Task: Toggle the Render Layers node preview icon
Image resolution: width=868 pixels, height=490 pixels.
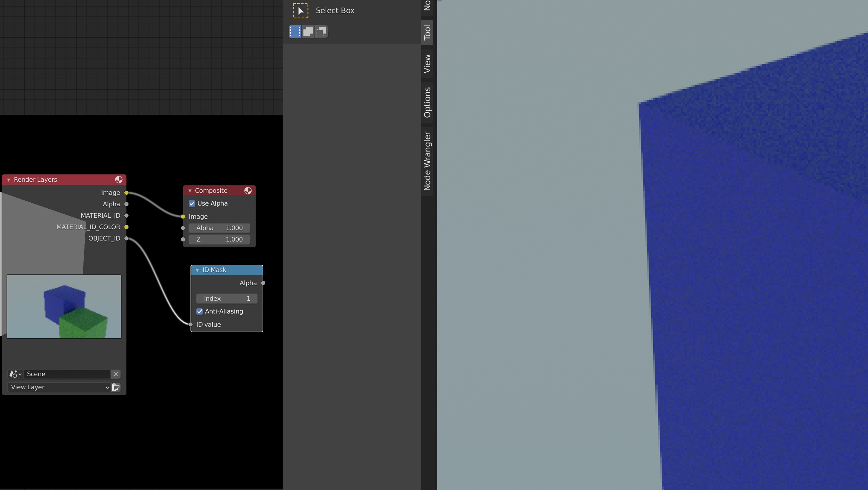Action: click(x=118, y=179)
